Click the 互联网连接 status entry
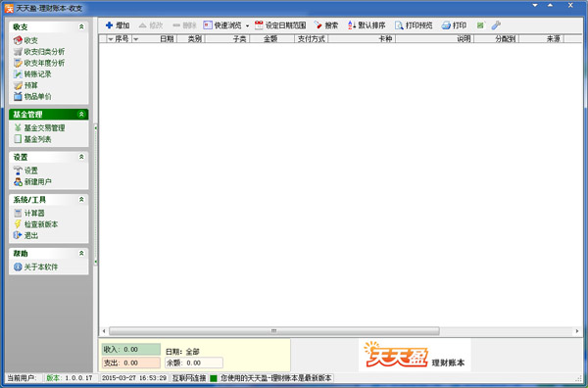Screen dimensions: 588x388 189,378
